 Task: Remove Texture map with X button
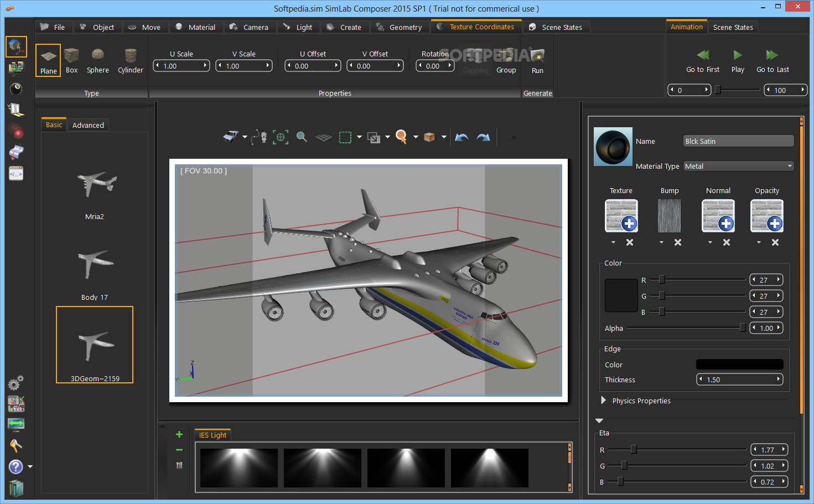(x=630, y=242)
